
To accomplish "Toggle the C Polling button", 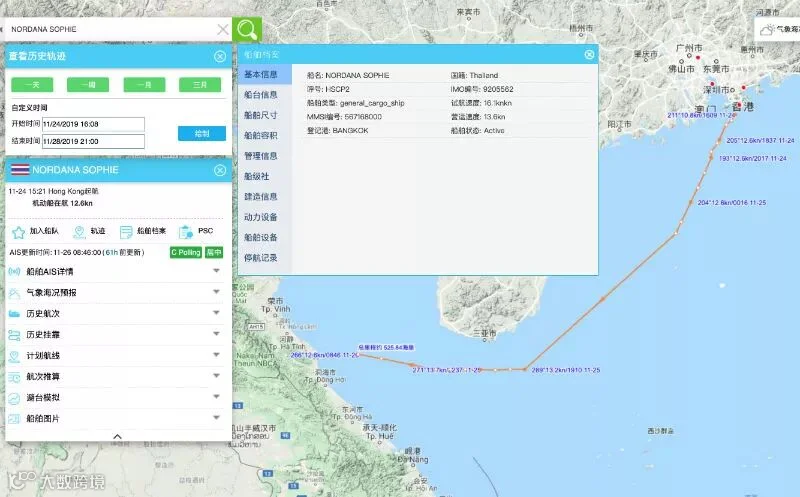I will (186, 252).
